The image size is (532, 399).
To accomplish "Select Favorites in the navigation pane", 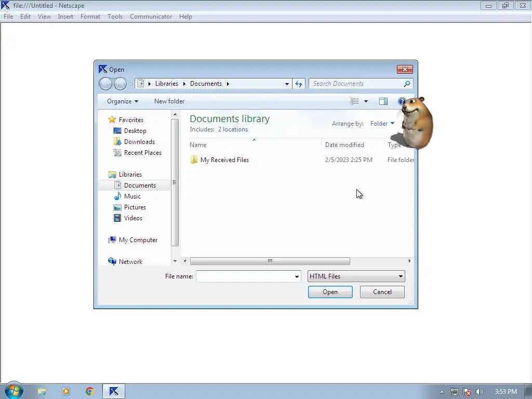I will click(x=131, y=120).
